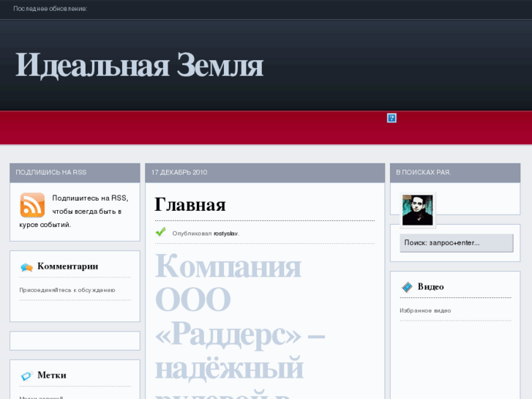This screenshot has width=532, height=399.
Task: Open author link rostyslav
Action: click(x=226, y=234)
